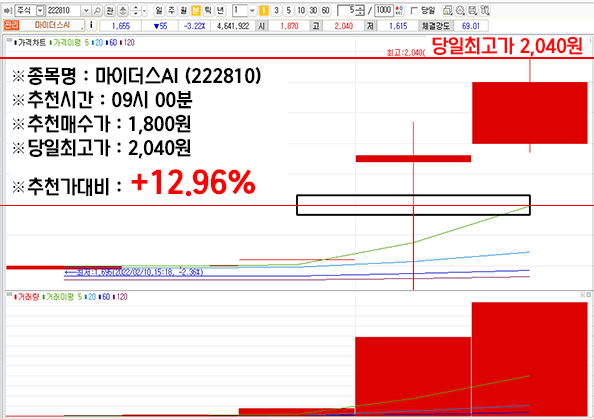Click the last toolbar icon at far right
Screen dimensions: 594x419
(485, 11)
